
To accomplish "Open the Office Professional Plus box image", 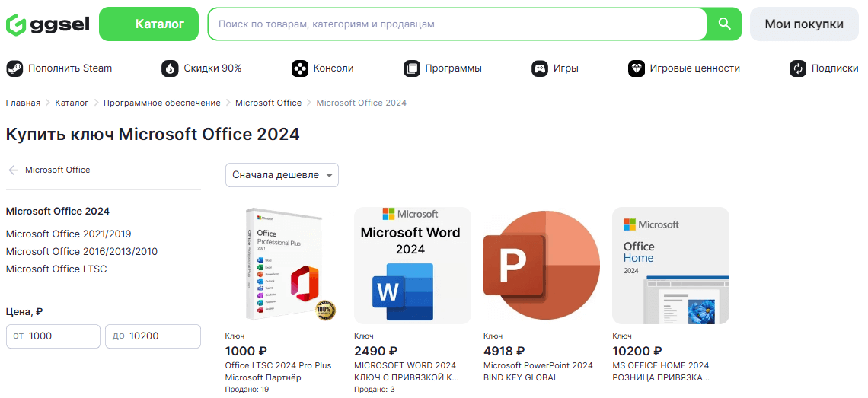I will click(x=283, y=265).
